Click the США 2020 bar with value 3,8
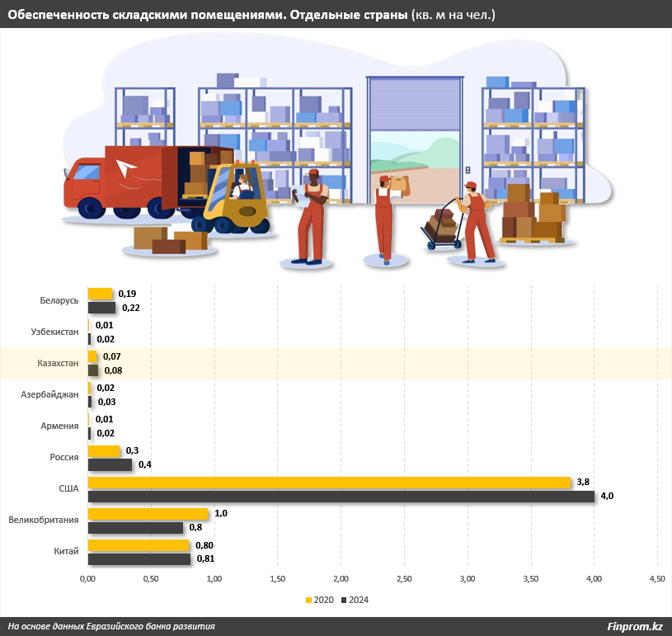672x636 pixels. click(328, 482)
